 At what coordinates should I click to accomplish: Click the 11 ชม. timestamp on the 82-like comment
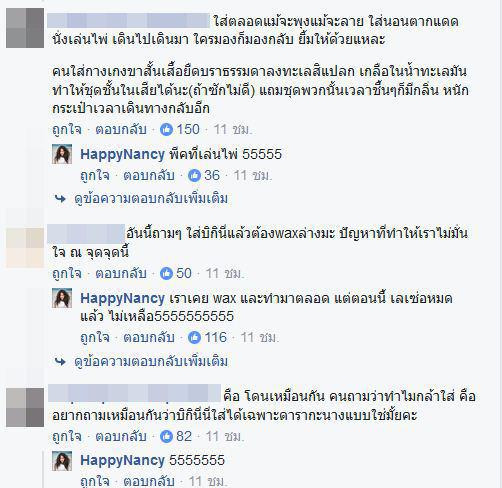pos(225,436)
